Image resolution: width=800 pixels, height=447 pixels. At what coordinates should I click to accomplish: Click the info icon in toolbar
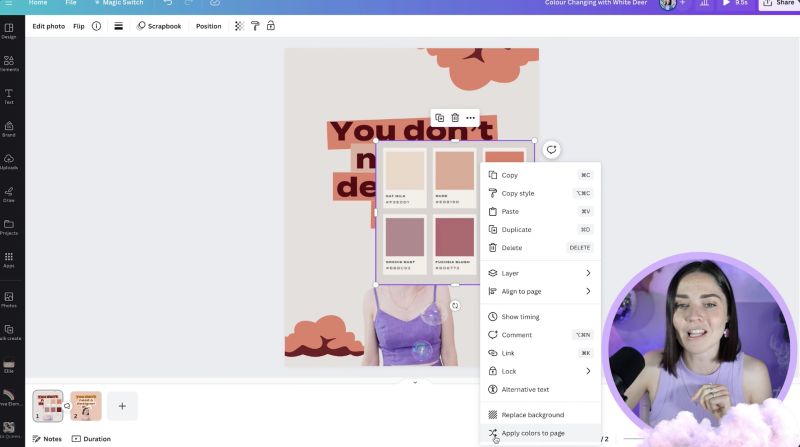pos(96,26)
